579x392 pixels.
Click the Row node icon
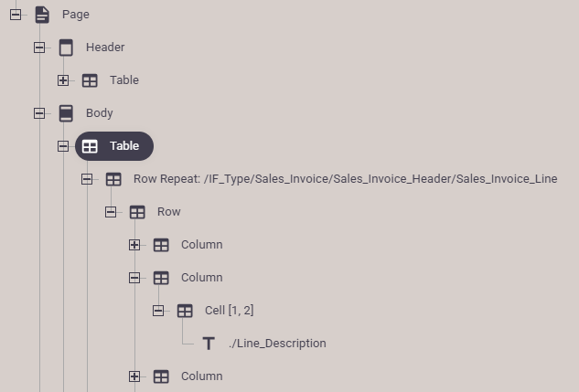137,212
